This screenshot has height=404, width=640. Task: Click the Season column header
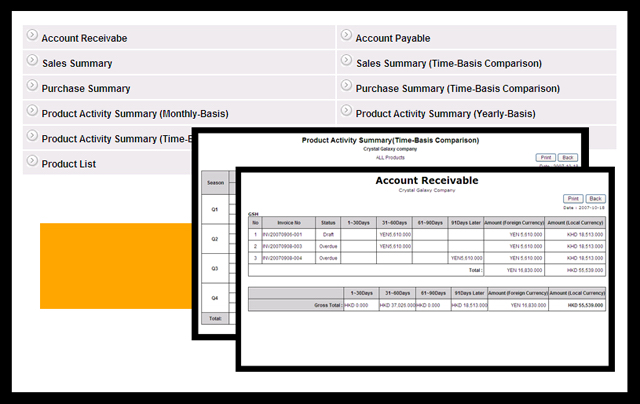pos(216,183)
